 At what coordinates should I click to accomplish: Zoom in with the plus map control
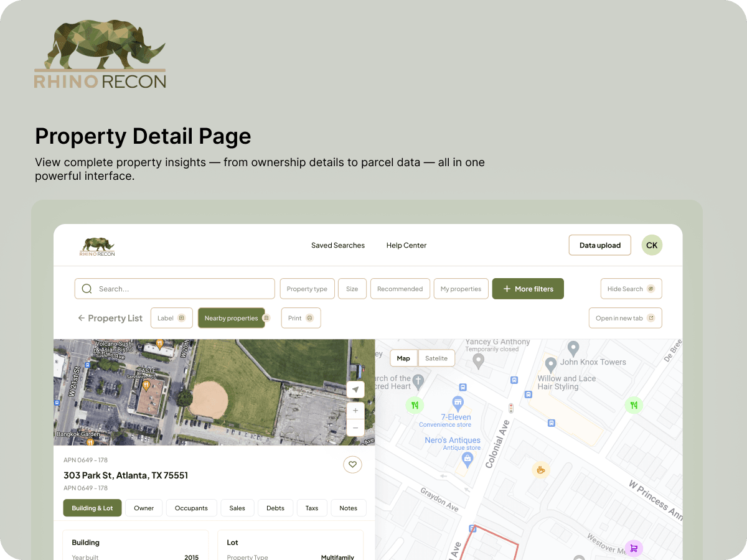point(355,411)
